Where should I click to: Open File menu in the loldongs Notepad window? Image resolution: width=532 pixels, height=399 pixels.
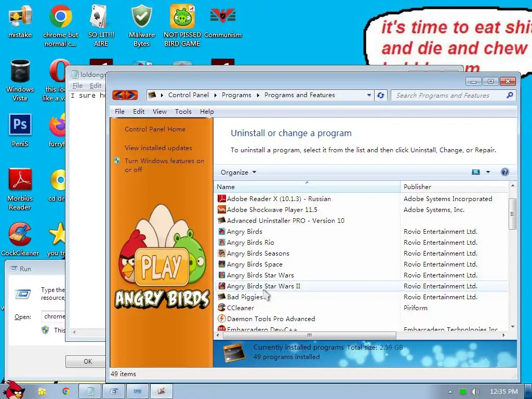tap(77, 86)
